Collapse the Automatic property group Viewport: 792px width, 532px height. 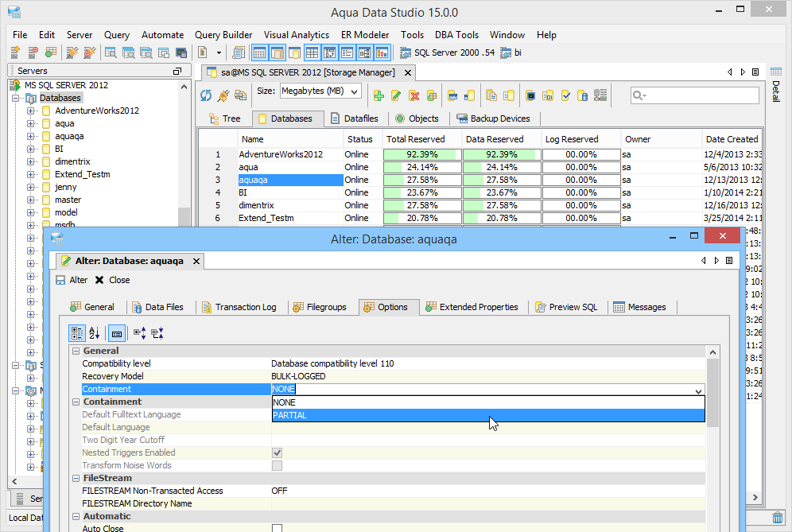coord(76,516)
